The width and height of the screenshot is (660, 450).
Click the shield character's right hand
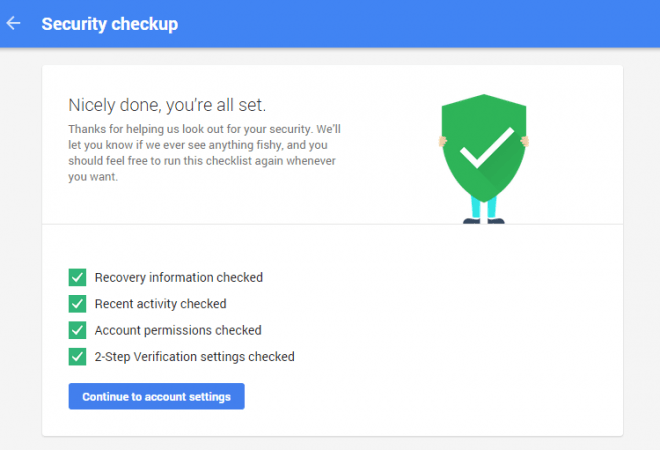(x=526, y=141)
